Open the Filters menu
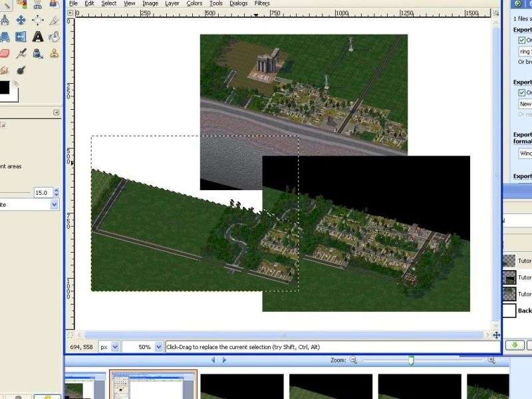532x399 pixels. click(x=262, y=3)
